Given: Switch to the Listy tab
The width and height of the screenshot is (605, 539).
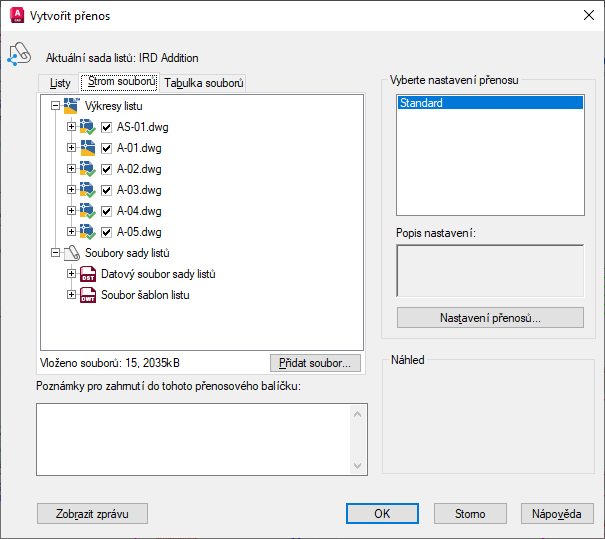Looking at the screenshot, I should 60,83.
